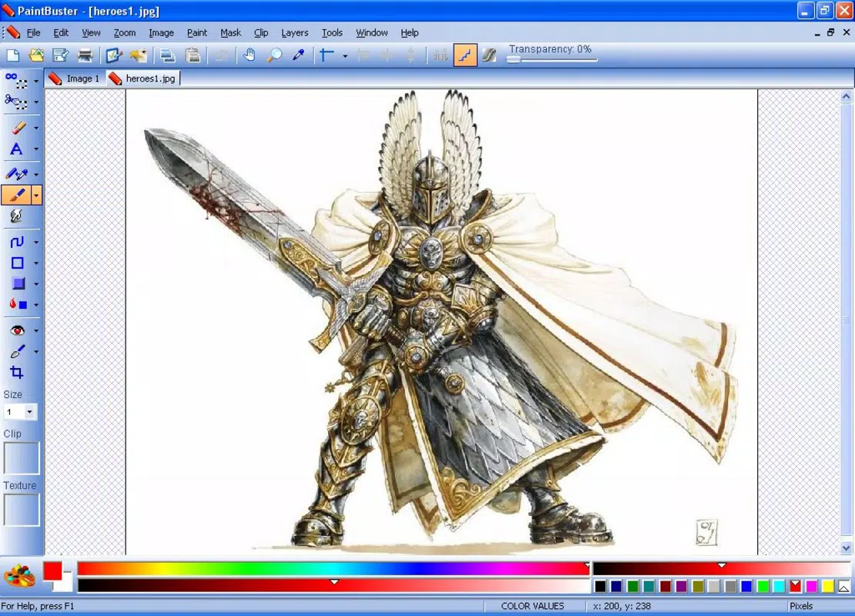The width and height of the screenshot is (855, 616).
Task: Click the blue guide lines icon
Action: coord(327,55)
